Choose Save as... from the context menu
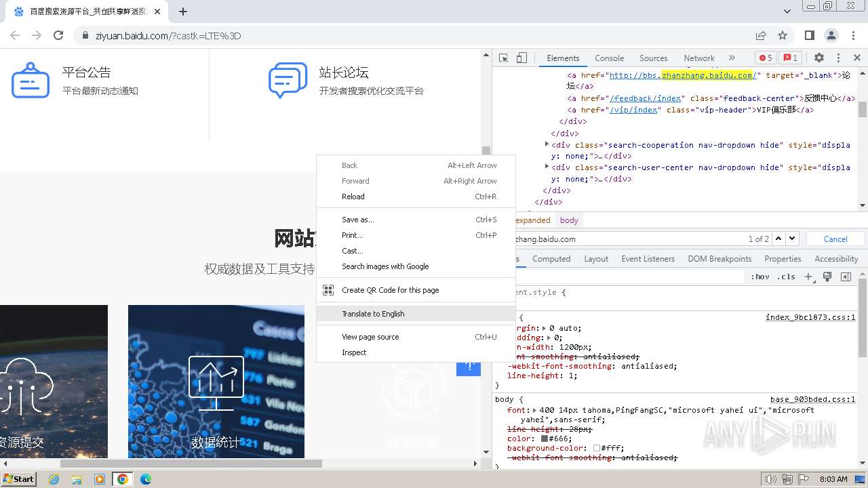The width and height of the screenshot is (868, 488). [416, 220]
